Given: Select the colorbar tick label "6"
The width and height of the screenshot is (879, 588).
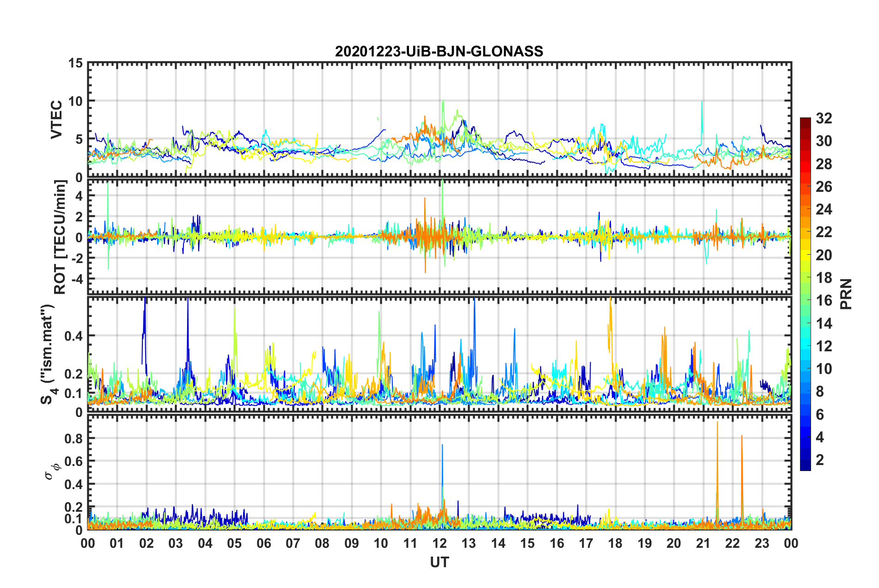Looking at the screenshot, I should [x=820, y=415].
